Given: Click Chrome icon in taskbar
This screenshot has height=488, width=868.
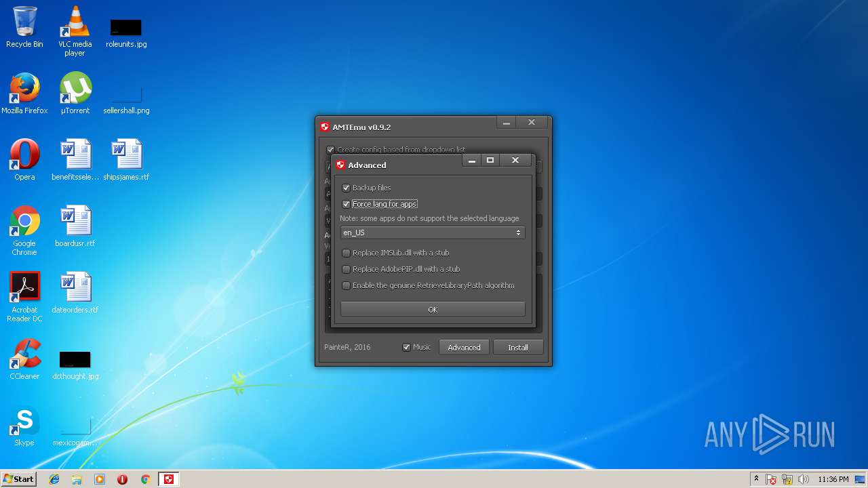Looking at the screenshot, I should (x=145, y=479).
